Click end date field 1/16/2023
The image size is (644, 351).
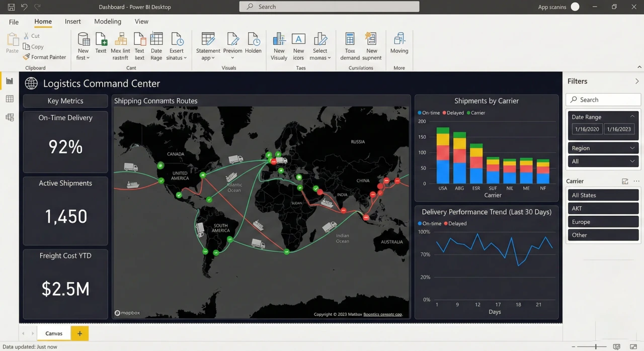point(619,129)
